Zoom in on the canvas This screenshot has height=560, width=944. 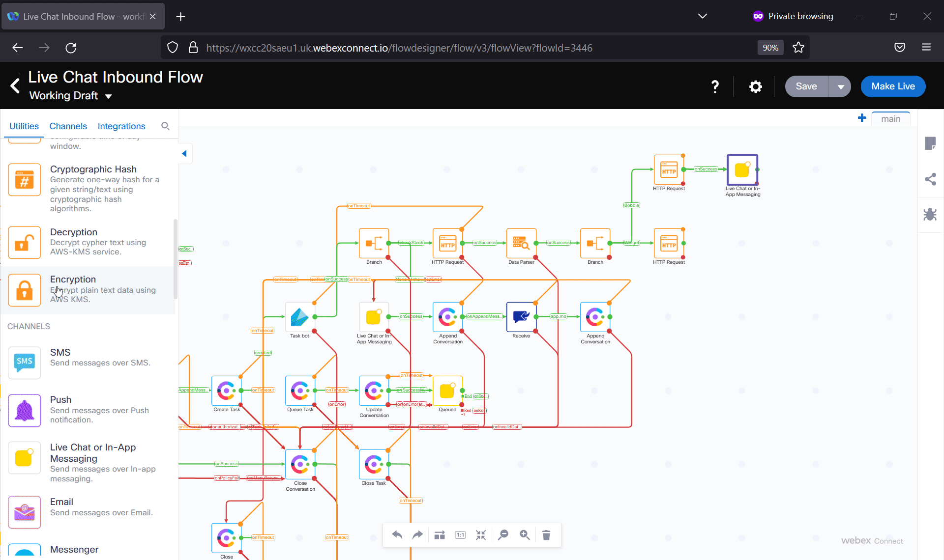[x=525, y=535]
